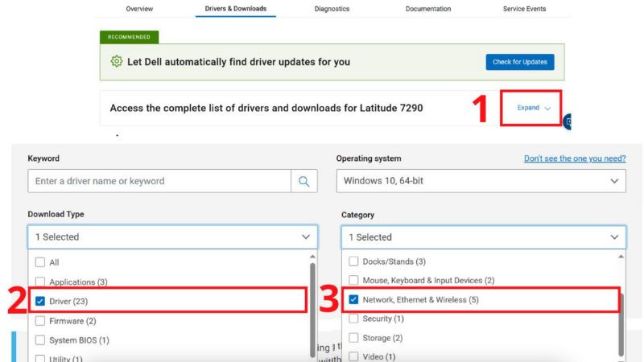Click the Download Type list scrollbar
Screen dimensions: 644x362
pyautogui.click(x=312, y=310)
